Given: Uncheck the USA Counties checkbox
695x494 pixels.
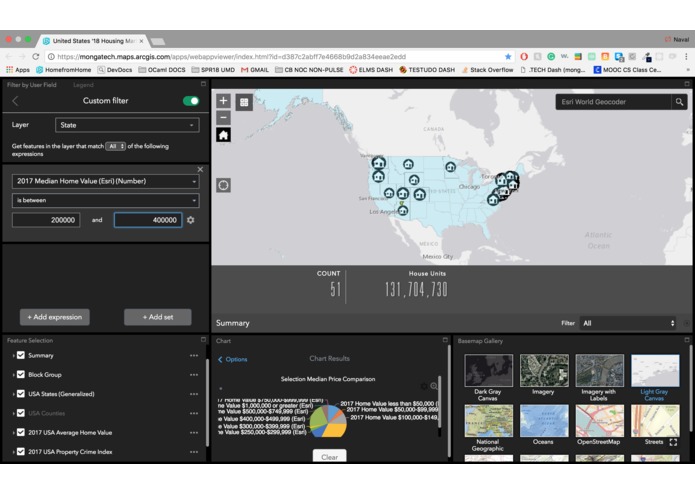Looking at the screenshot, I should click(x=21, y=413).
